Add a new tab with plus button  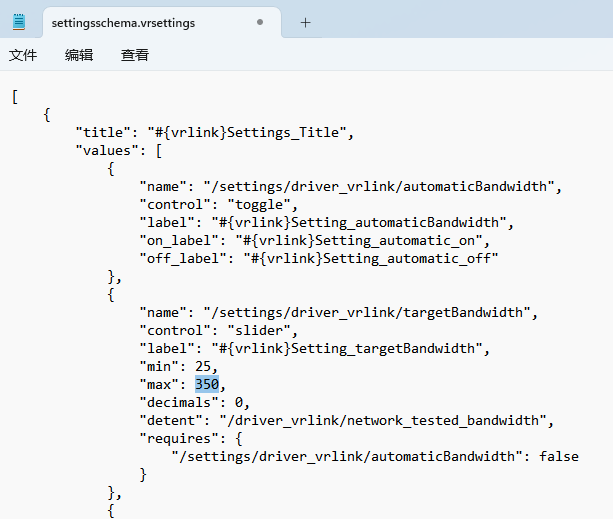pos(306,22)
